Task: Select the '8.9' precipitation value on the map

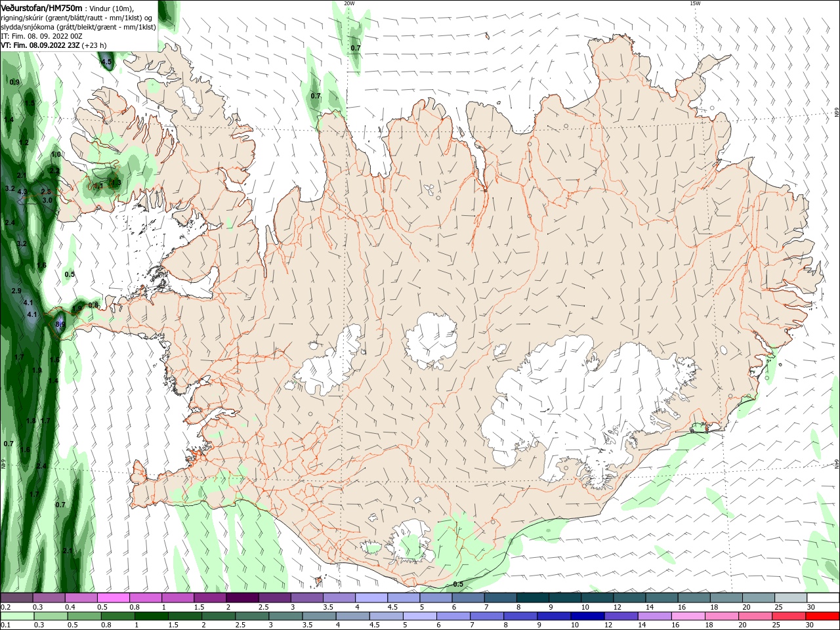Action: (x=60, y=324)
